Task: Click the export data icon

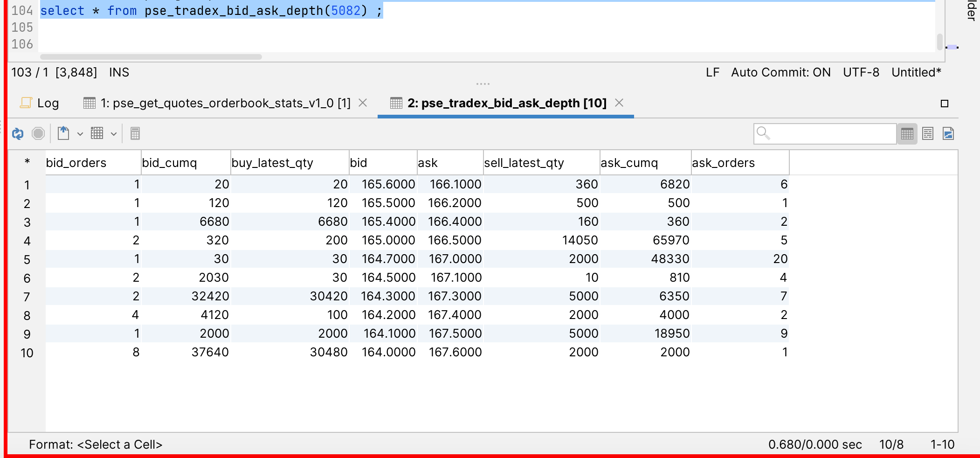Action: tap(63, 134)
